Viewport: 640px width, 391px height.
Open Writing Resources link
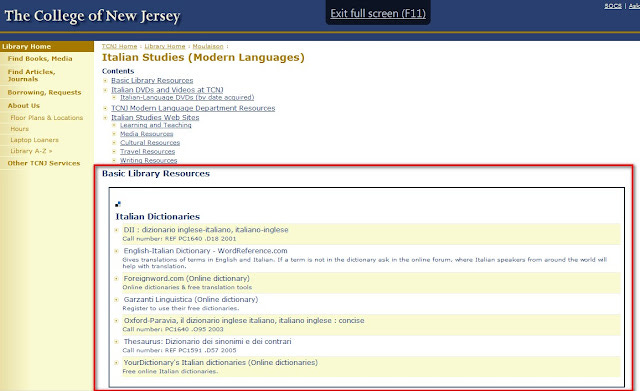(x=149, y=160)
